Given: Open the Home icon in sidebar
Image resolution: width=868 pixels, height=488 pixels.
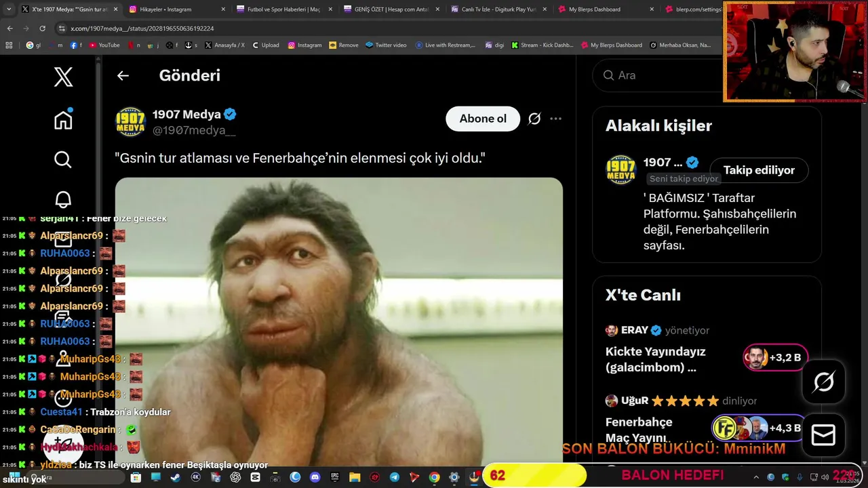Looking at the screenshot, I should (x=63, y=119).
